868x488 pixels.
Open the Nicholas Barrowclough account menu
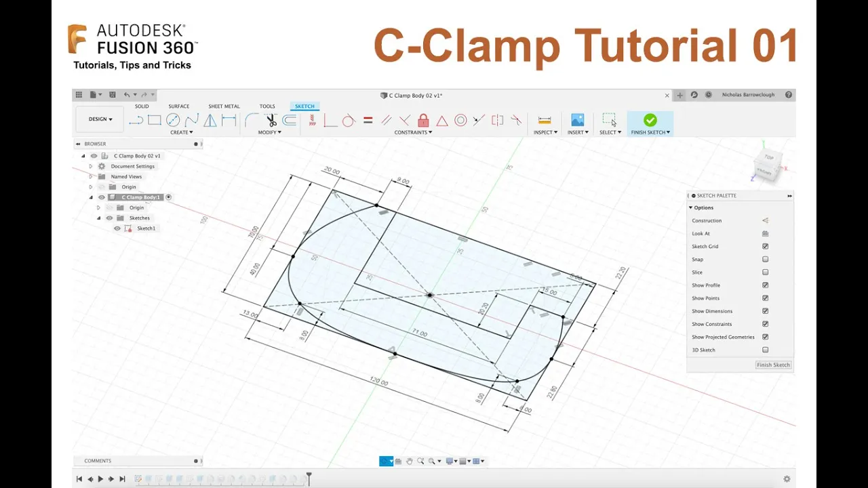coord(748,95)
